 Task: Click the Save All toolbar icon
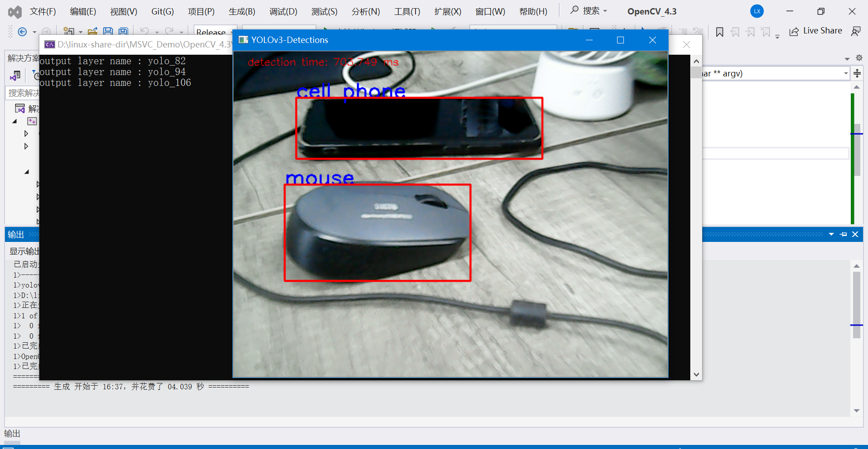pos(123,32)
